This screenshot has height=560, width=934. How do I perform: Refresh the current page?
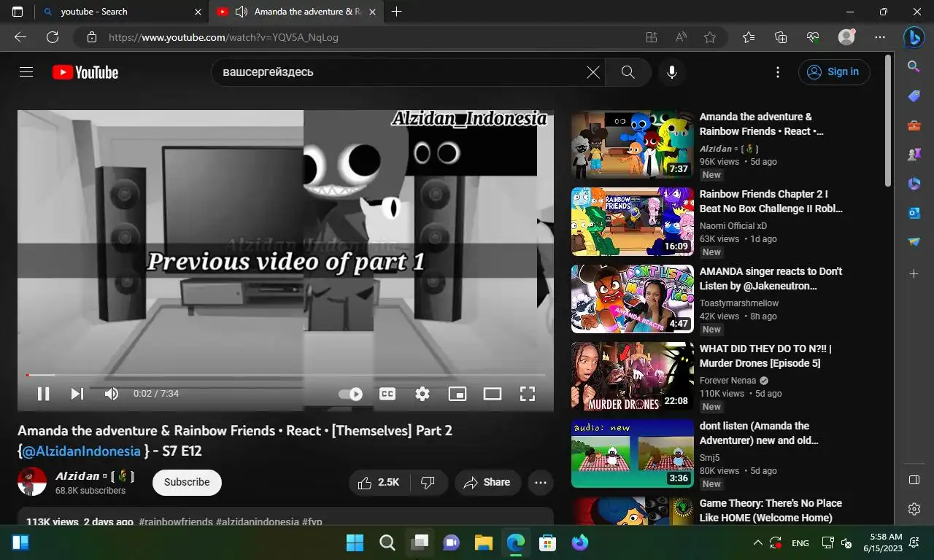tap(53, 37)
